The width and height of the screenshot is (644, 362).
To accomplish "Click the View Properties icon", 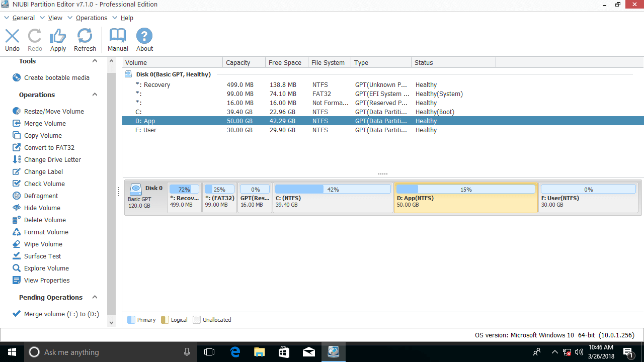I will pos(17,280).
